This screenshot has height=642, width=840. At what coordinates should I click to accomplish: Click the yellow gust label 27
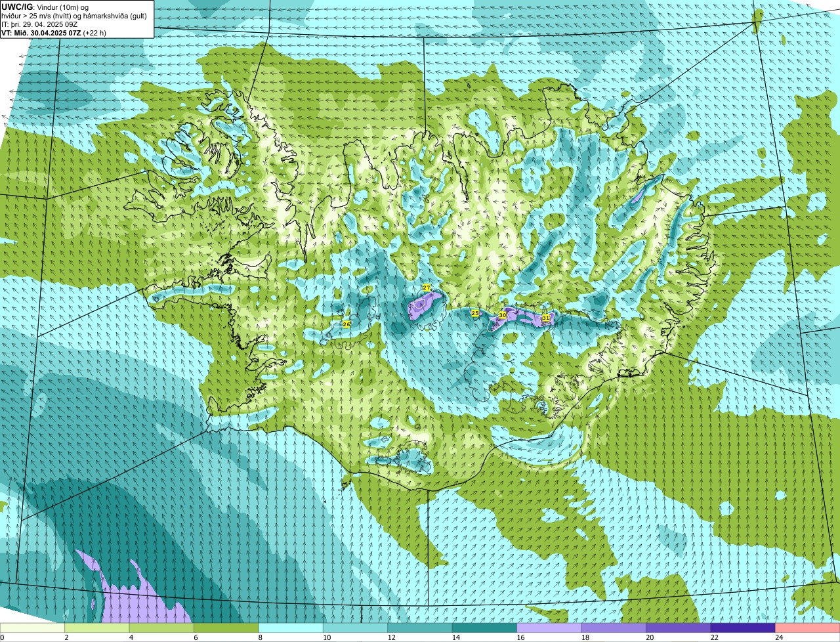point(427,288)
